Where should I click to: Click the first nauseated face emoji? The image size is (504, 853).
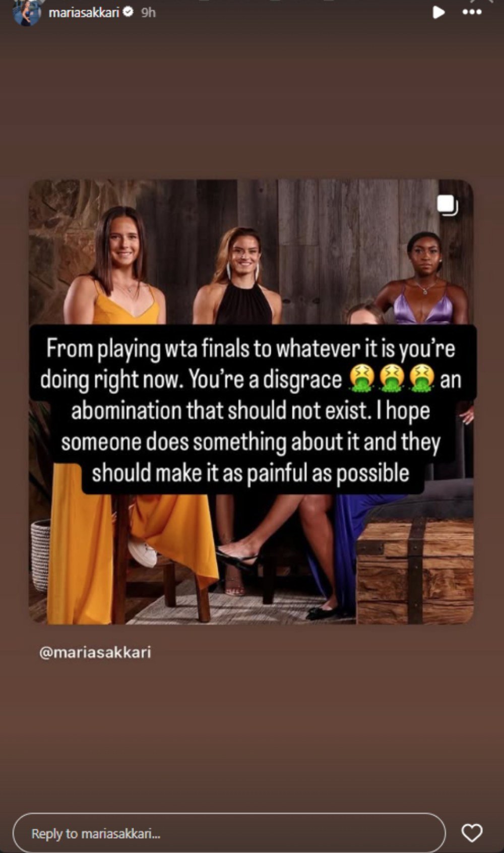tap(362, 379)
